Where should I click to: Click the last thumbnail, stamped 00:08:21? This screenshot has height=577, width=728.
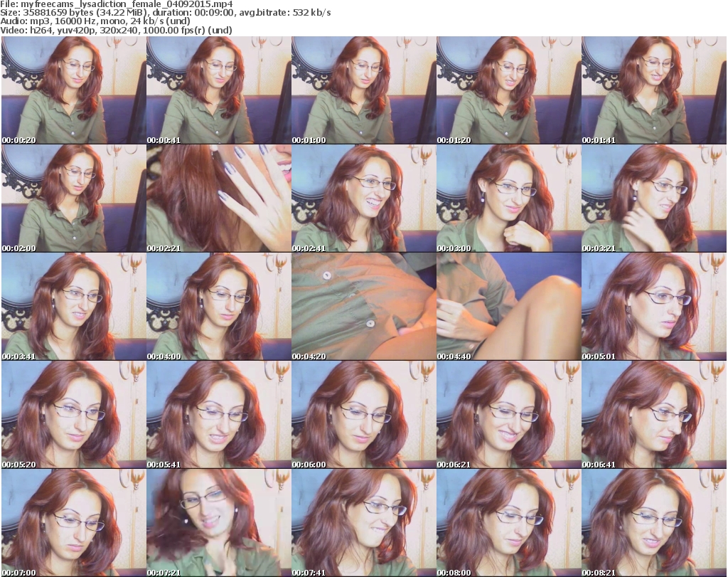click(x=654, y=523)
